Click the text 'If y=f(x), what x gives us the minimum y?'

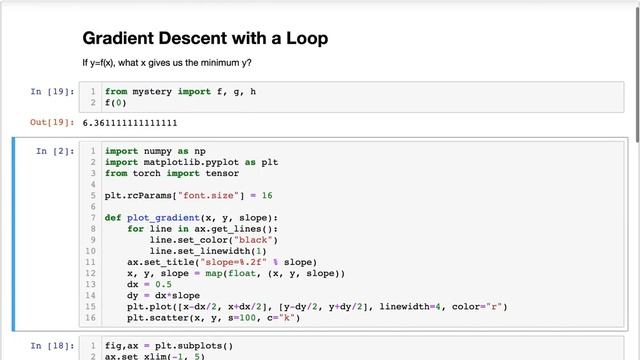[x=167, y=63]
